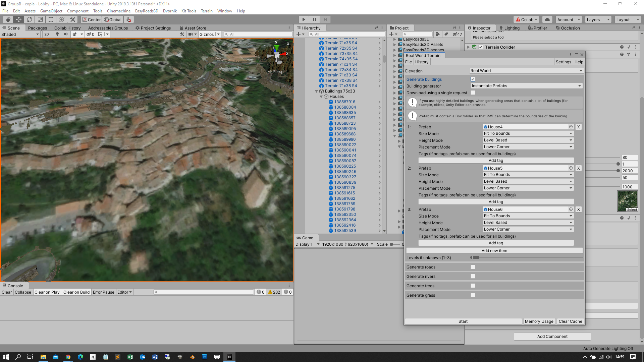Open the Elevation dropdown

click(x=526, y=71)
